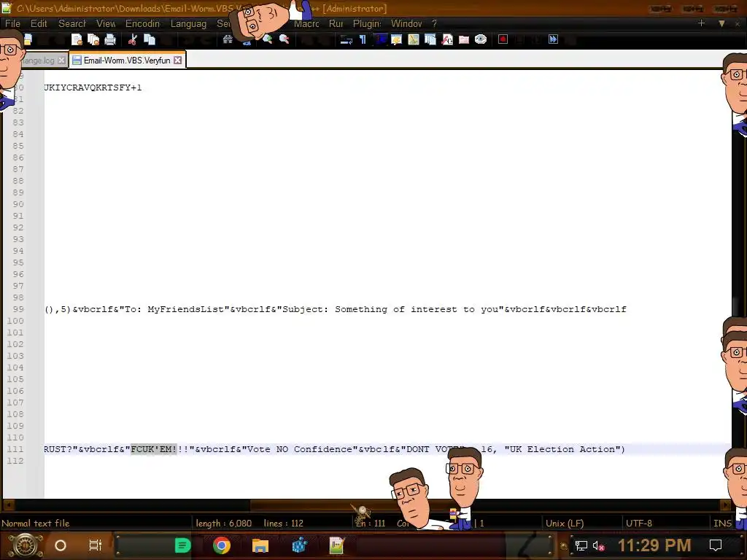Open the Encoding menu
The image size is (747, 560).
(x=142, y=23)
